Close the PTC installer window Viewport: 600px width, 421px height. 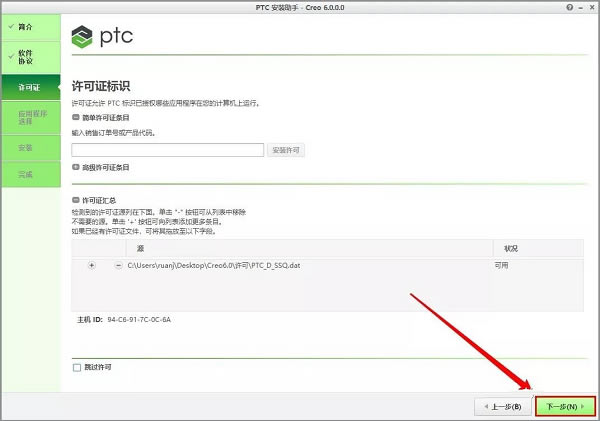pos(592,7)
